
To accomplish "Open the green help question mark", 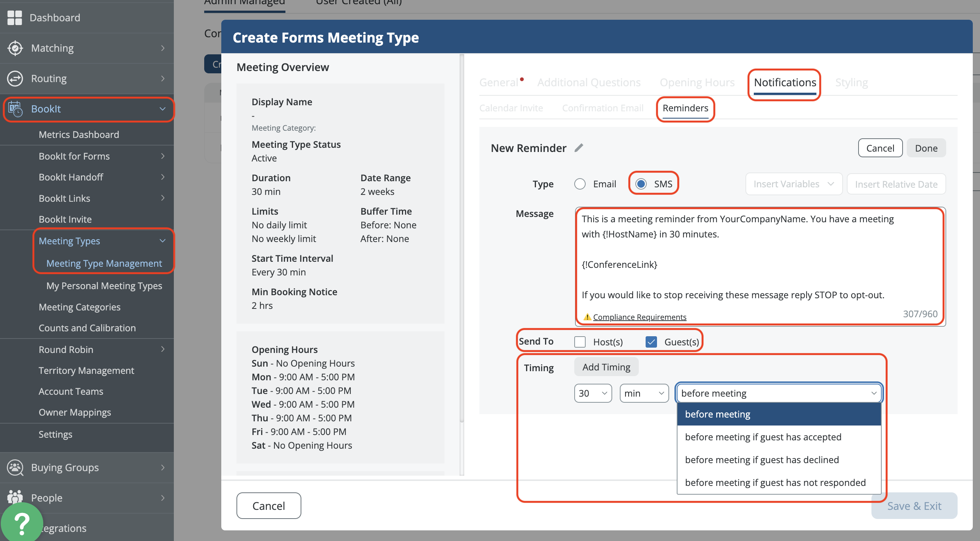I will pos(22,523).
